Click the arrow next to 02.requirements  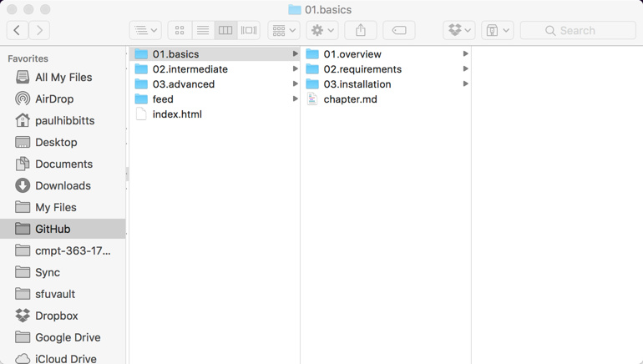(x=465, y=68)
